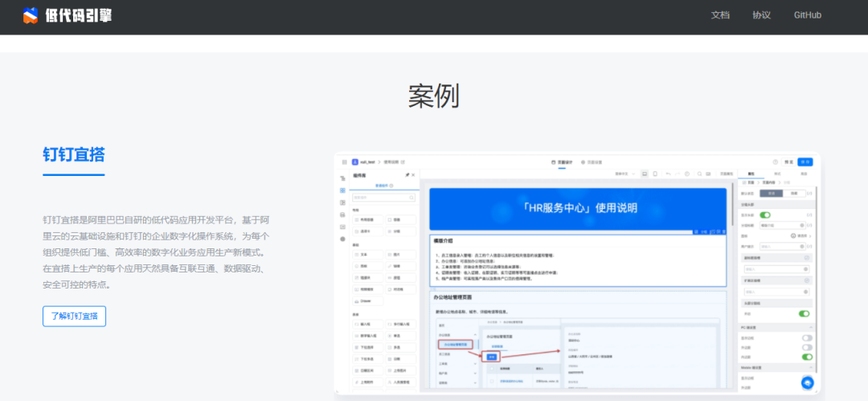Click the redo arrow in editor toolbar

coord(677,174)
